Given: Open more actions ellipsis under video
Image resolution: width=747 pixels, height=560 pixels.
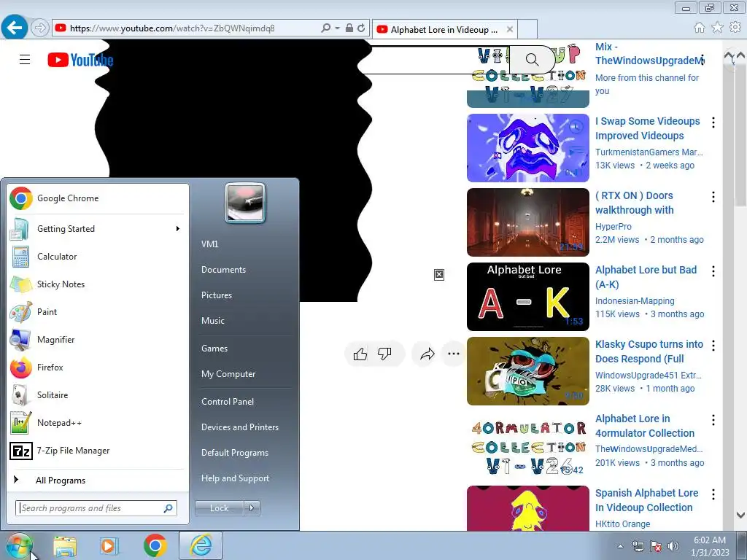Looking at the screenshot, I should tap(454, 354).
